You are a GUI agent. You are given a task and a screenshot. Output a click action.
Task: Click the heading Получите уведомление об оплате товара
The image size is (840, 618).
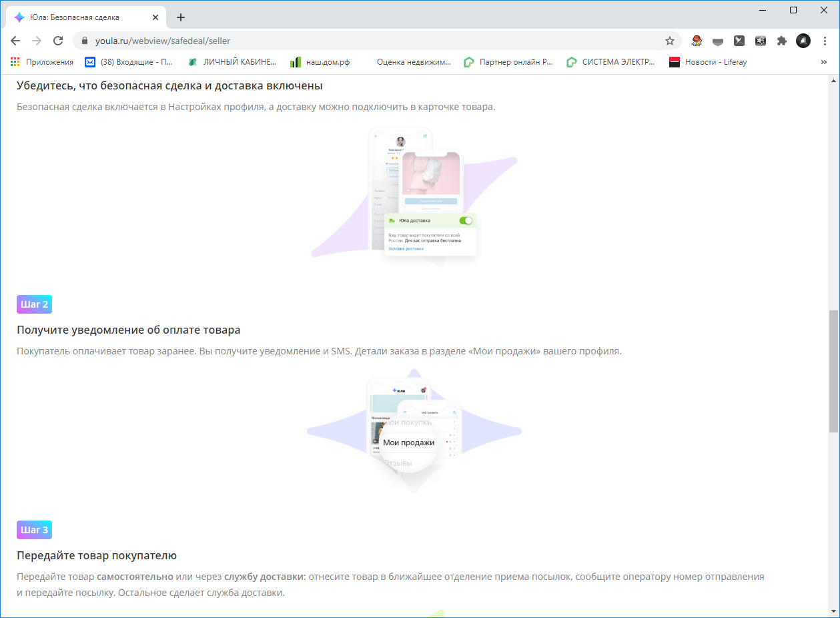click(129, 330)
